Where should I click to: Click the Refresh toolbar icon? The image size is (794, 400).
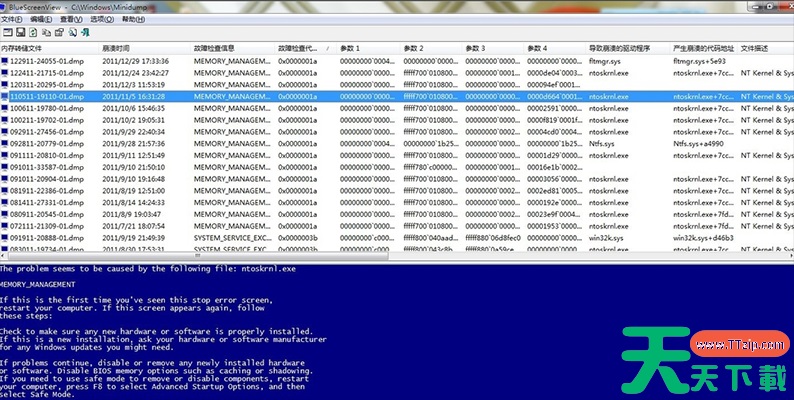tap(32, 32)
